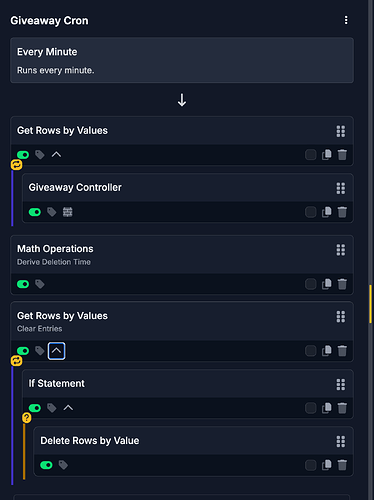Delete the Giveaway Controller block
This screenshot has width=374, height=500.
click(342, 212)
